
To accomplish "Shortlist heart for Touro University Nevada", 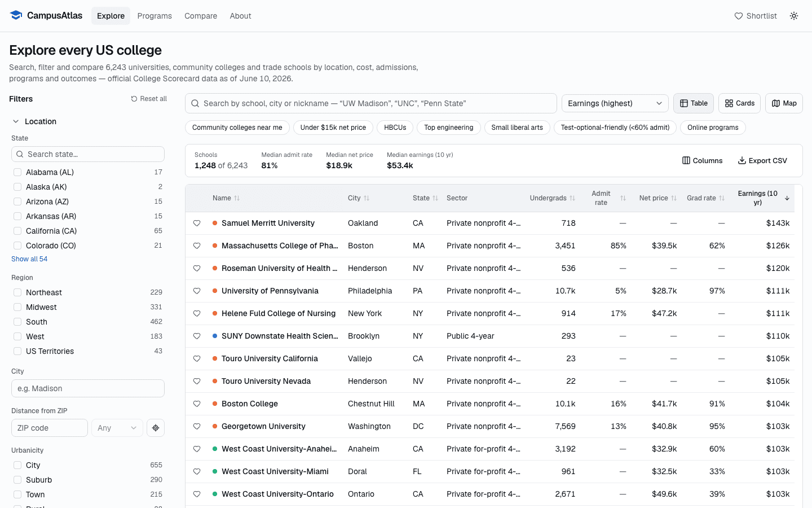I will 197,381.
